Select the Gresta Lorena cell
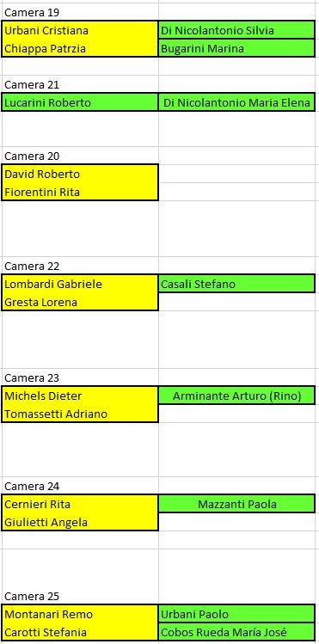The height and width of the screenshot is (644, 319). (x=80, y=302)
